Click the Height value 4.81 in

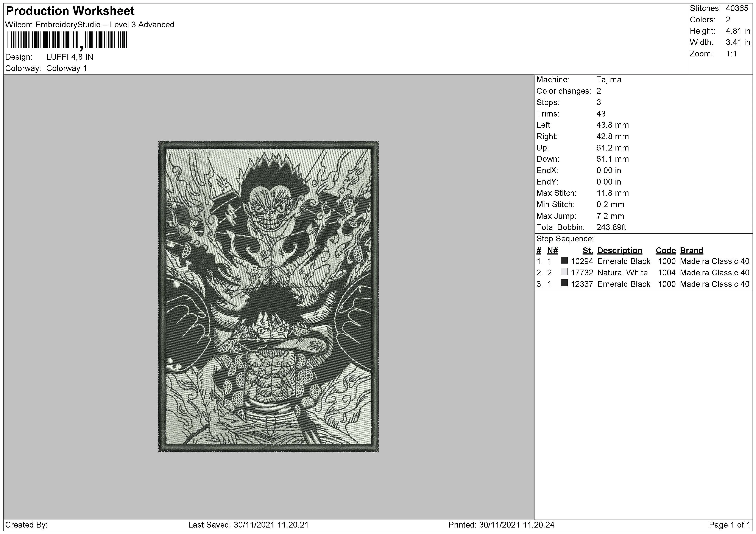click(x=738, y=31)
